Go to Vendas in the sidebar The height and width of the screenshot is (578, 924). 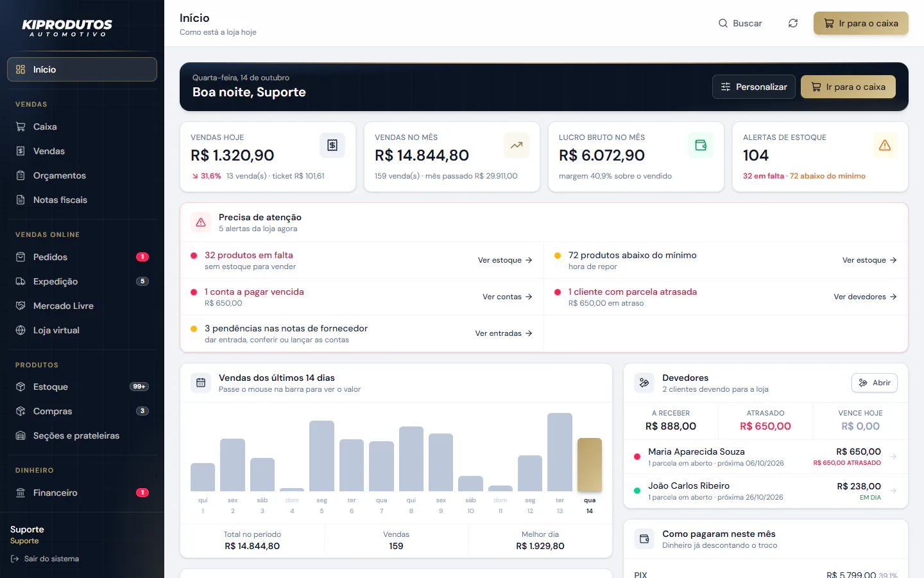(82, 151)
